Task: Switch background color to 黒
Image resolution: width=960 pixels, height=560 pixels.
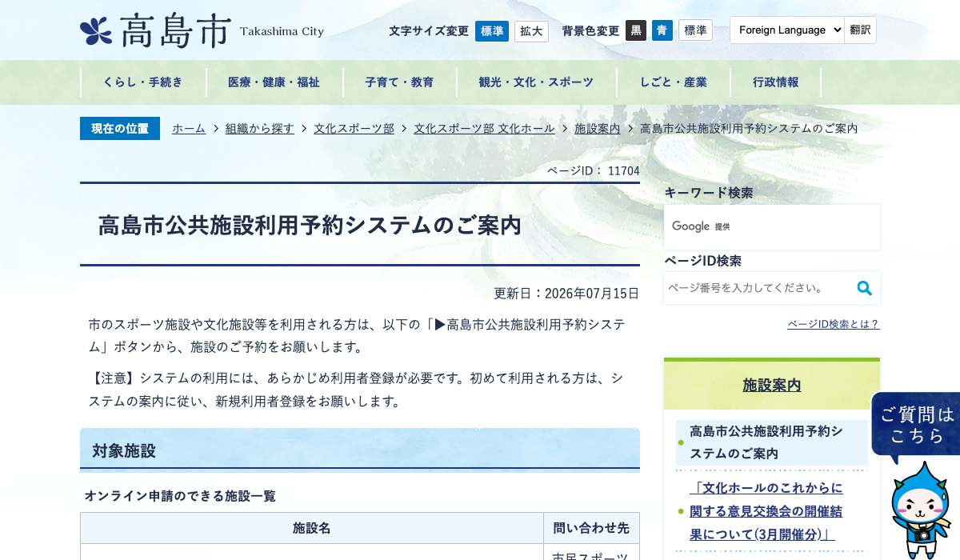Action: click(636, 30)
